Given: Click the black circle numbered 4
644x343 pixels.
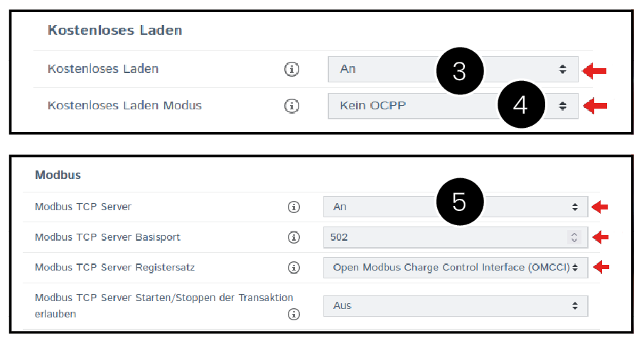Looking at the screenshot, I should coord(520,105).
